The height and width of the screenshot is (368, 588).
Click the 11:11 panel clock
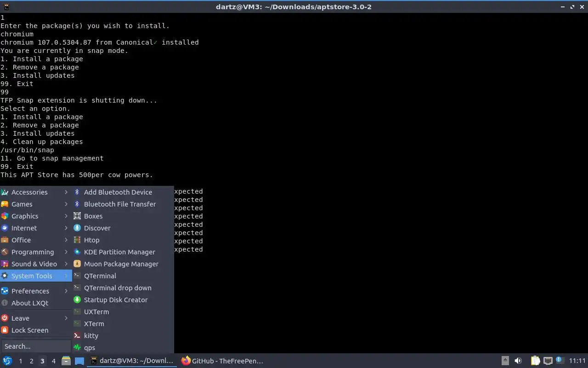click(577, 361)
